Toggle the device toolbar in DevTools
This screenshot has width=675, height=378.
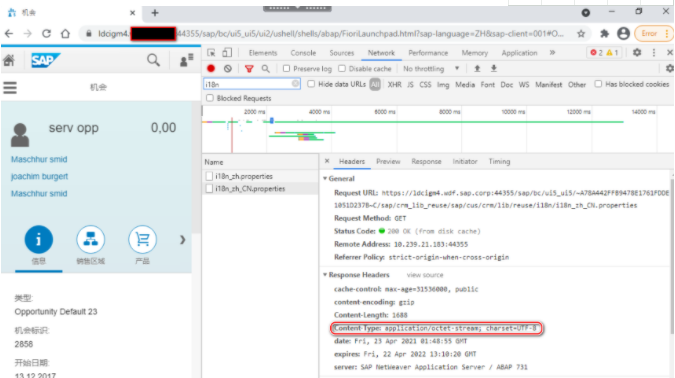(x=227, y=53)
